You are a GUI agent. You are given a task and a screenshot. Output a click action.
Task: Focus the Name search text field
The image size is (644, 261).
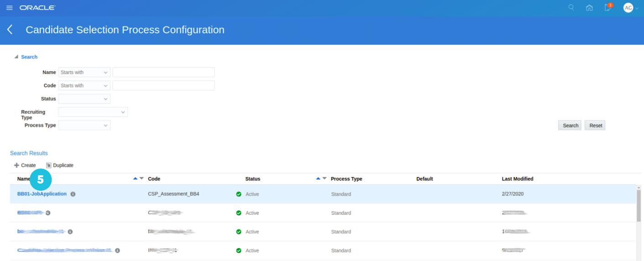(x=163, y=73)
